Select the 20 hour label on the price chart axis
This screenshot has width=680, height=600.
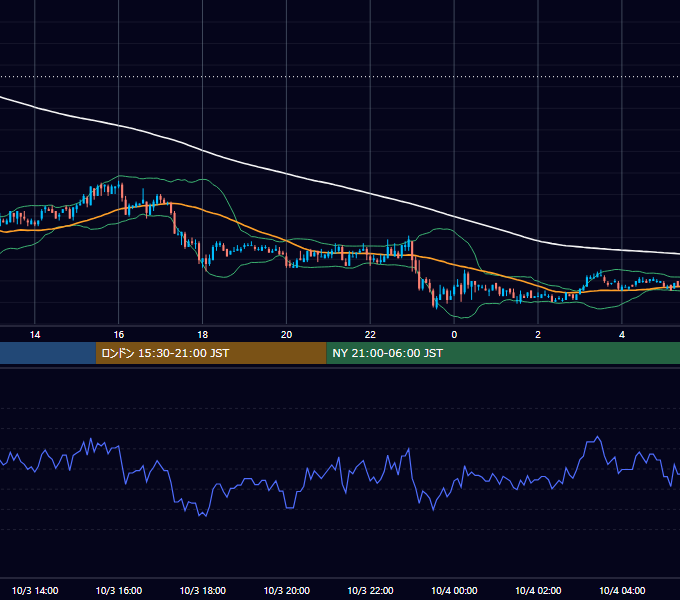(286, 335)
